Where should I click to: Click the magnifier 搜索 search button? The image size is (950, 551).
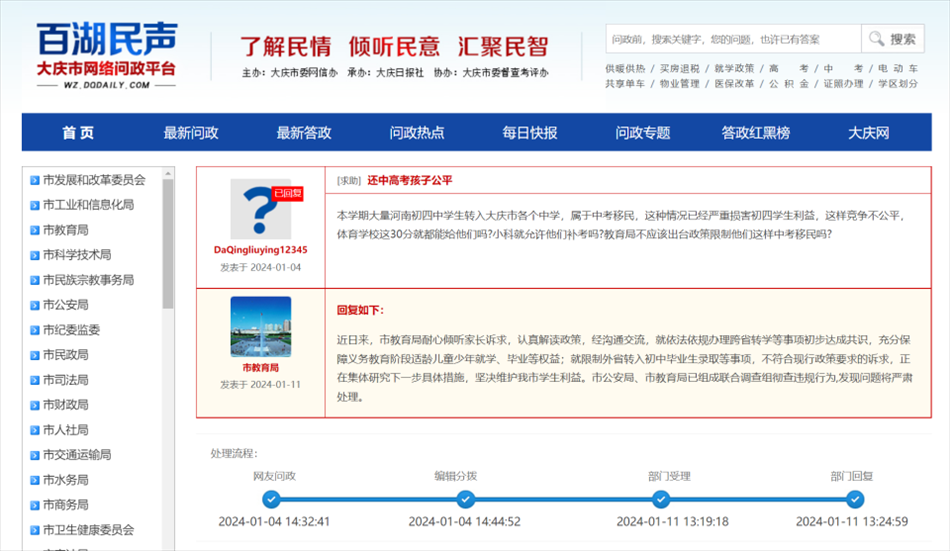(x=891, y=39)
